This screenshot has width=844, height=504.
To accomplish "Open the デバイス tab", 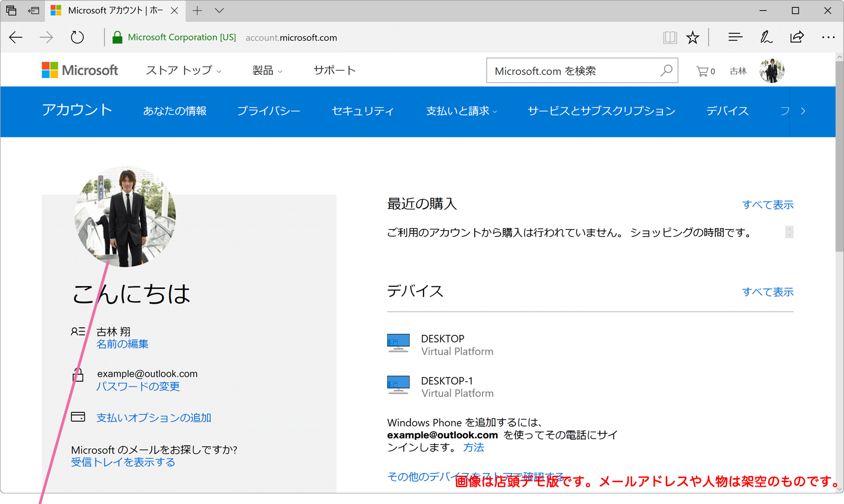I will [727, 111].
